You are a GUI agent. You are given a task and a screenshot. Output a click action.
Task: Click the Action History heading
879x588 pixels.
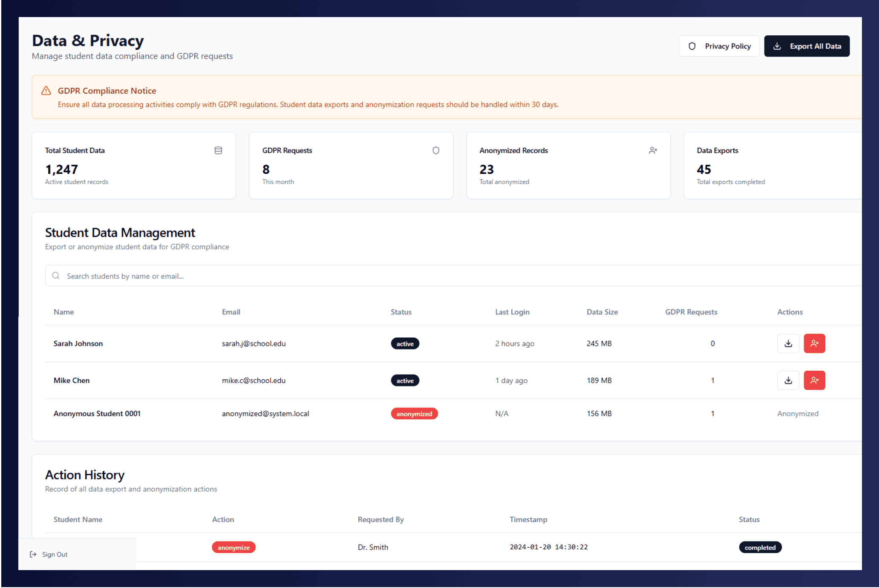coord(85,475)
